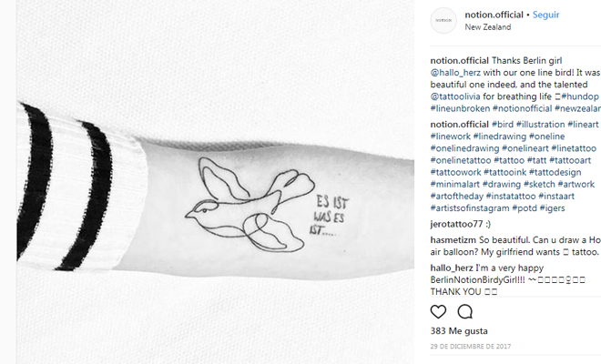Open the #onelinetattoo hashtag
The width and height of the screenshot is (601, 364).
pos(461,160)
